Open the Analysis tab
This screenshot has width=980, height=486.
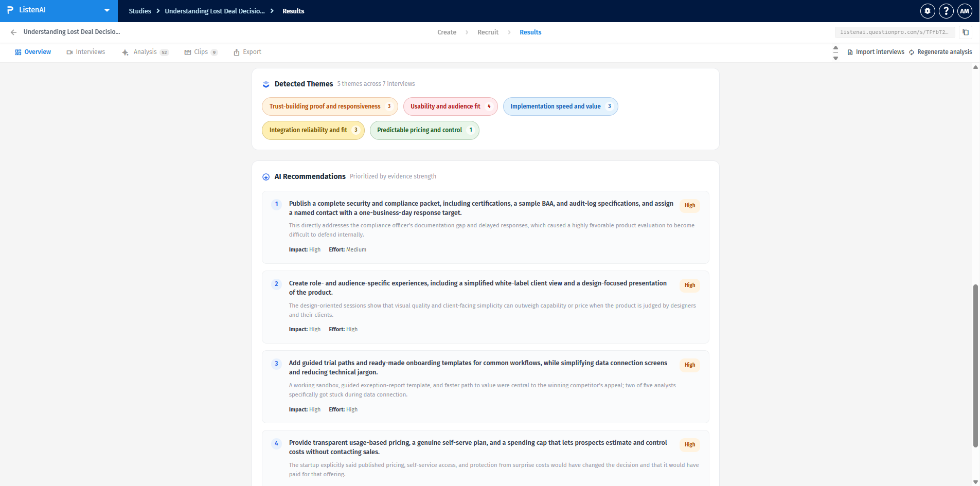pyautogui.click(x=145, y=52)
